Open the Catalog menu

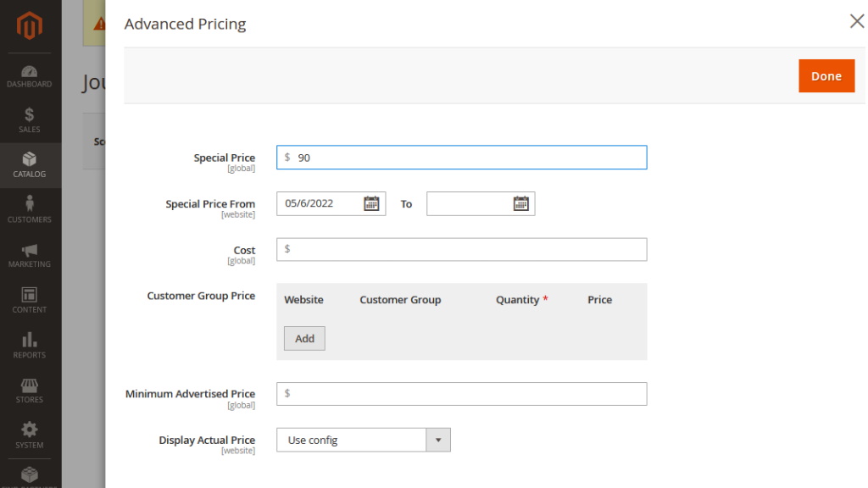coord(30,165)
